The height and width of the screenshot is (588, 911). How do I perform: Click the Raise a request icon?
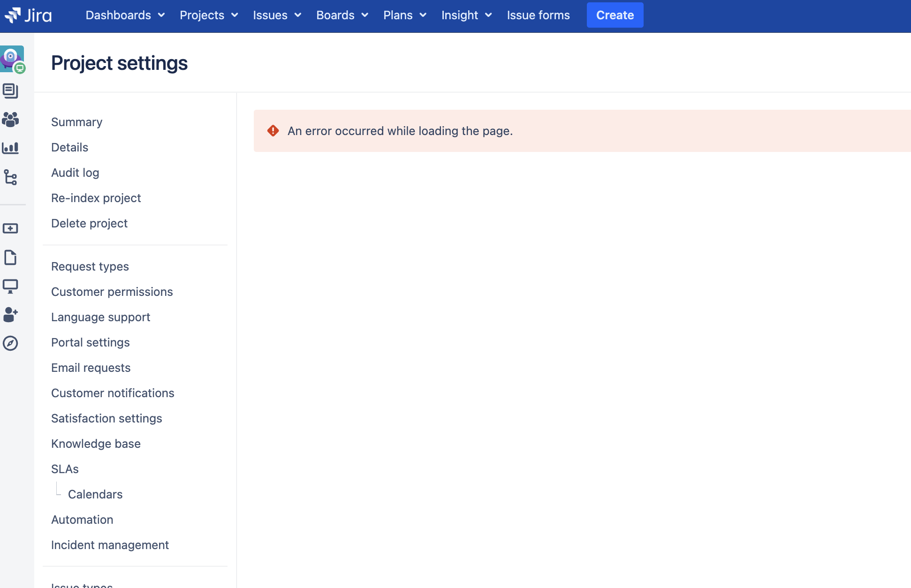tap(10, 228)
